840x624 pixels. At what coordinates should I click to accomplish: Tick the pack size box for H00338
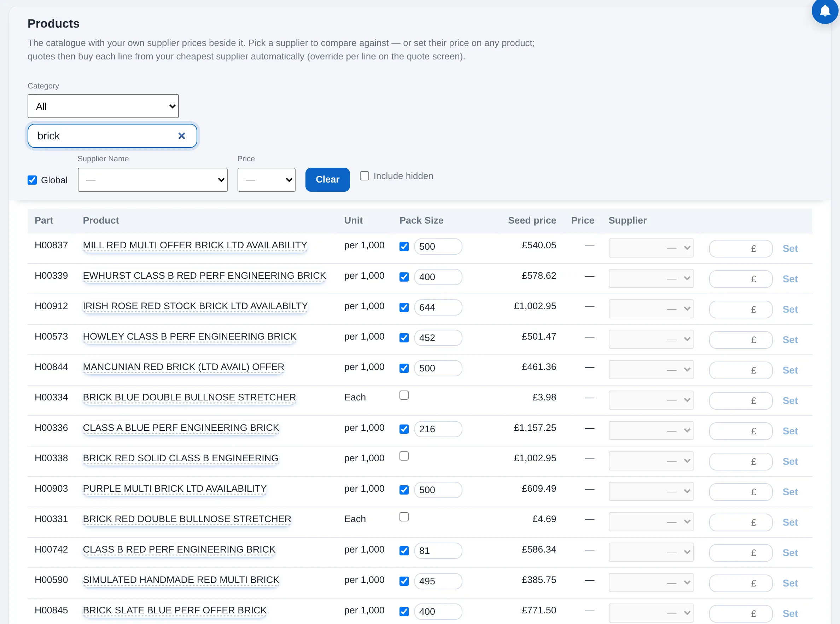tap(404, 456)
